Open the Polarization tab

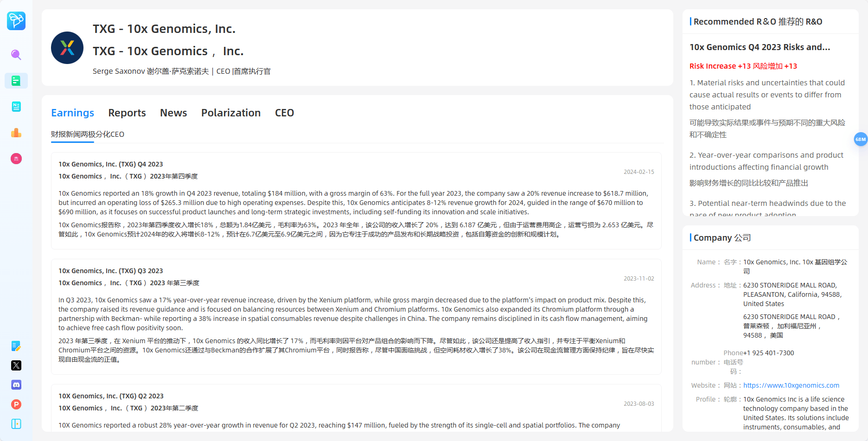[231, 113]
